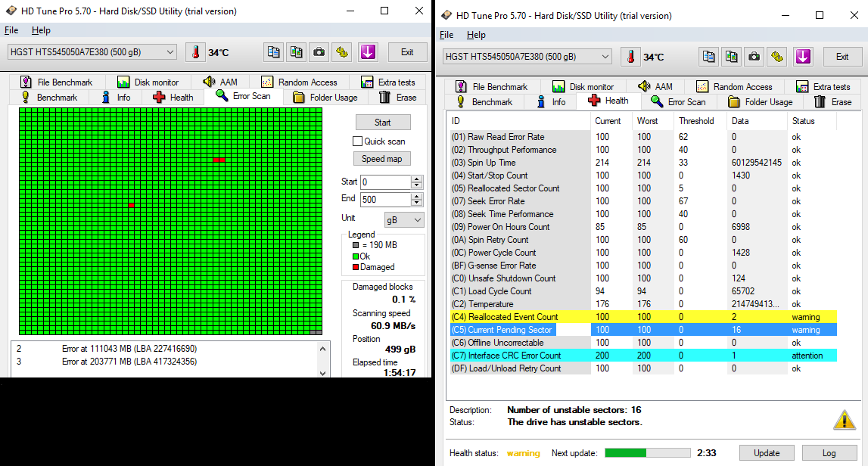868x466 pixels.
Task: Click camera screenshot icon in right window
Action: click(754, 57)
